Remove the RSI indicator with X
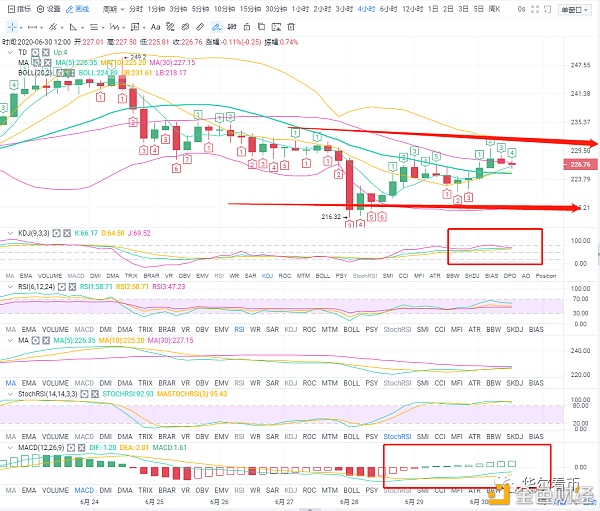The width and height of the screenshot is (600, 511). (x=72, y=287)
